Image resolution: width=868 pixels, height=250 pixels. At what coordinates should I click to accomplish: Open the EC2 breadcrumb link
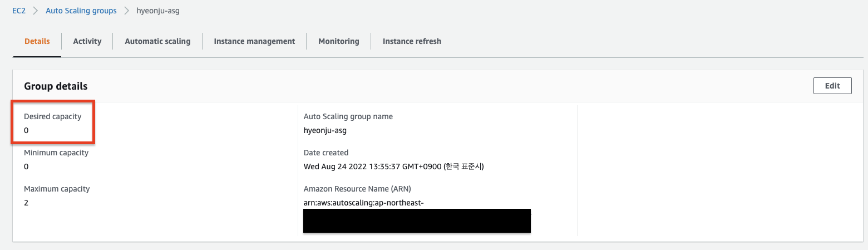(x=19, y=11)
